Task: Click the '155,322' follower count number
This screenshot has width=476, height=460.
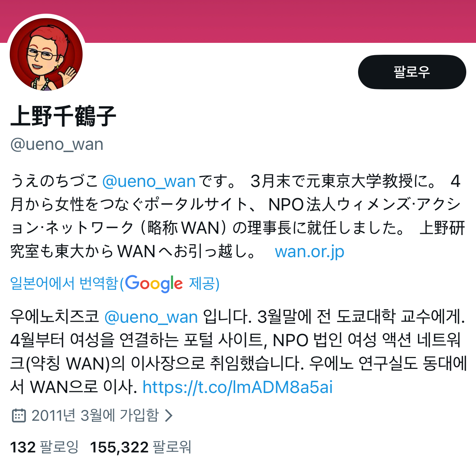Action: (119, 447)
